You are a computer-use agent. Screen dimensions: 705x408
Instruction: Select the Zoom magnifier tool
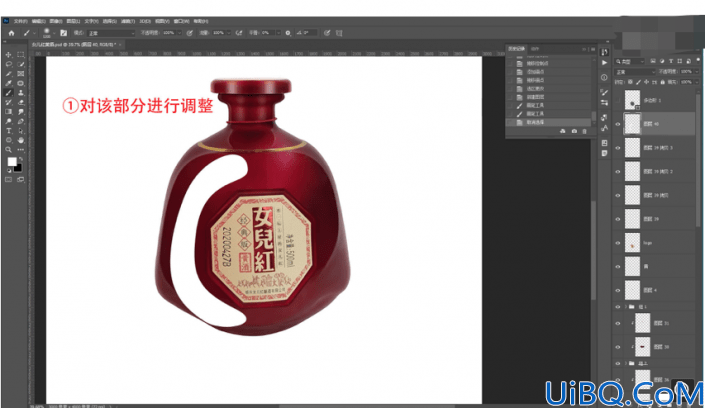(x=9, y=150)
